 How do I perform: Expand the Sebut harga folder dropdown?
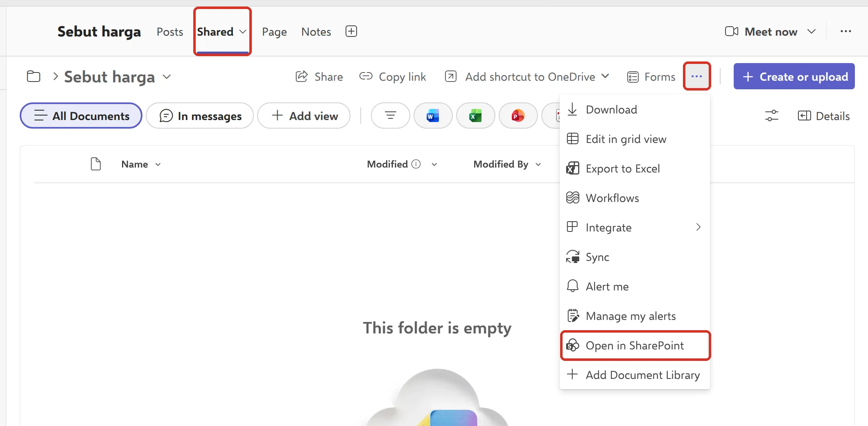(167, 77)
